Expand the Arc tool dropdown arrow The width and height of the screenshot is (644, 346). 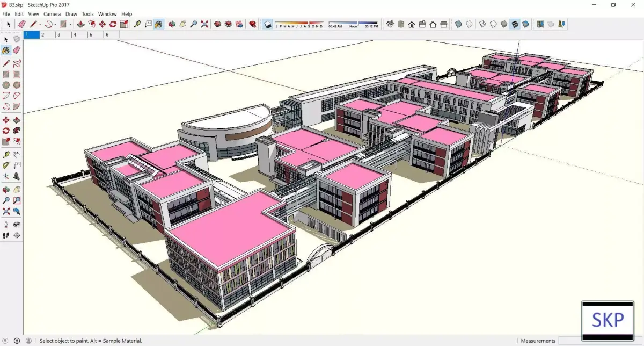point(55,24)
